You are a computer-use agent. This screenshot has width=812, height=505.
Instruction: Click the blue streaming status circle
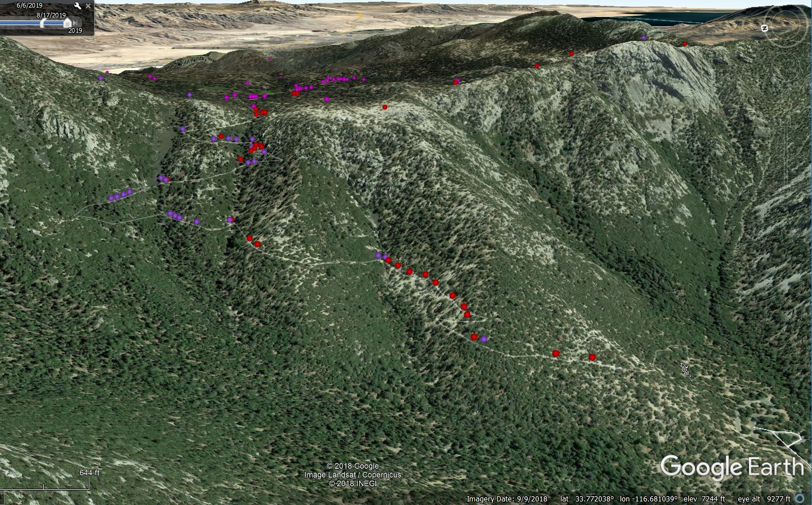(799, 499)
